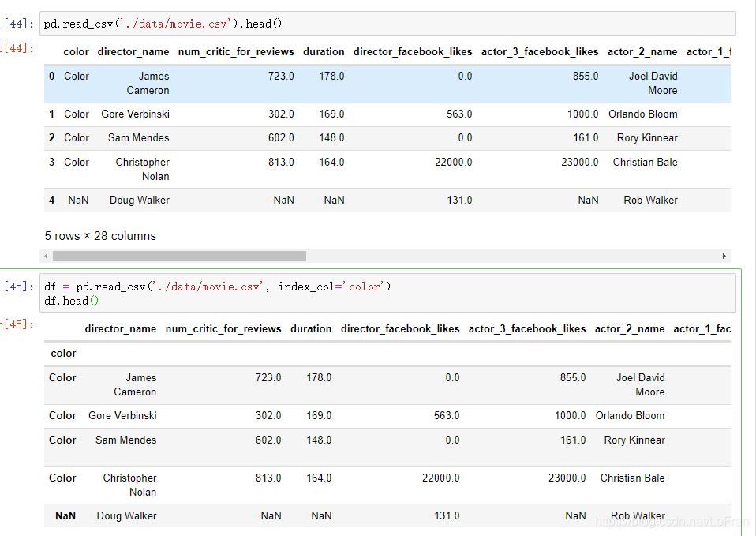Click value 131.0 in output 45 table

447,515
